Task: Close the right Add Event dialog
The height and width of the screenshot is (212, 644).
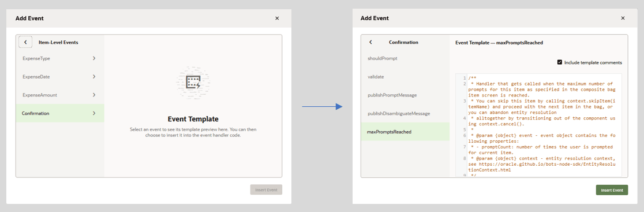Action: pos(623,18)
